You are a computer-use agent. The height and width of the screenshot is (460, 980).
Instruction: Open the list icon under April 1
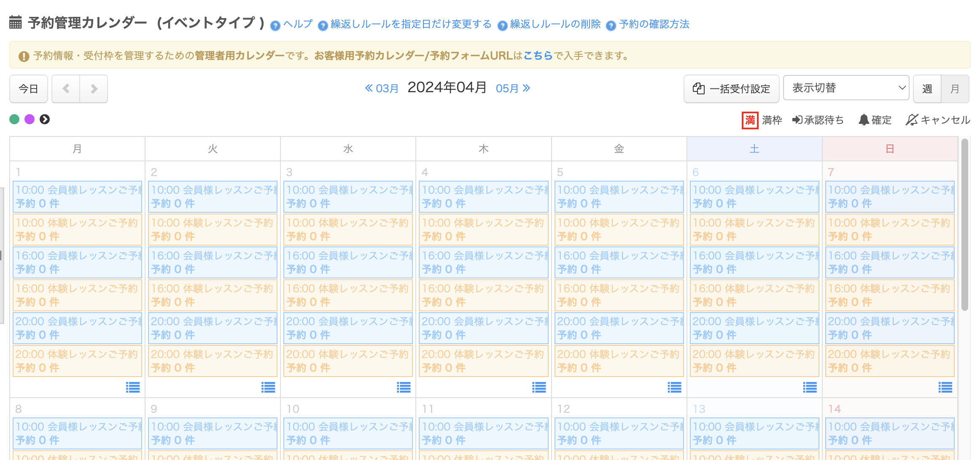point(133,387)
